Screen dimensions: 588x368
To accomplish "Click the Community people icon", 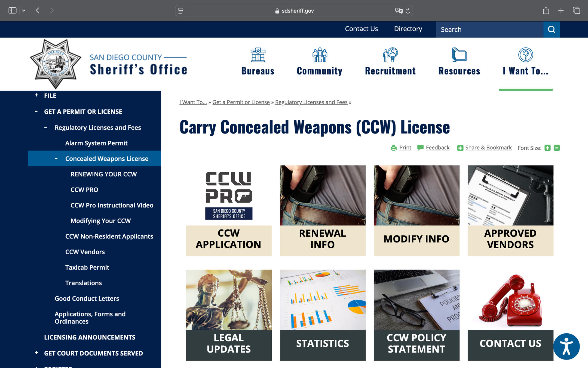I will click(320, 55).
